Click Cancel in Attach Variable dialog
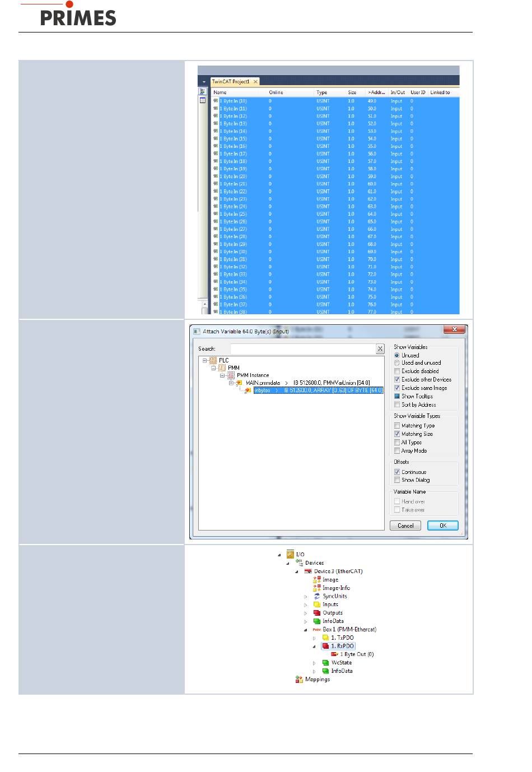The height and width of the screenshot is (772, 532). 405,525
